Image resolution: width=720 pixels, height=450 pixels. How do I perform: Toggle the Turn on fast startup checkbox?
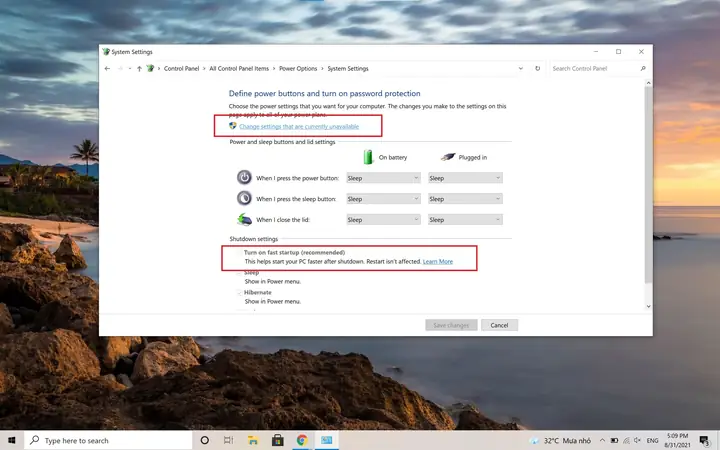(239, 253)
